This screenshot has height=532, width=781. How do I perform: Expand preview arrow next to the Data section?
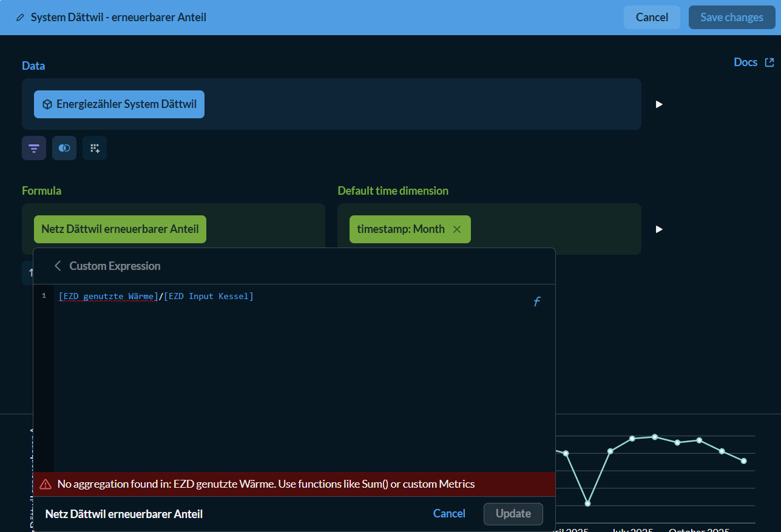[659, 104]
